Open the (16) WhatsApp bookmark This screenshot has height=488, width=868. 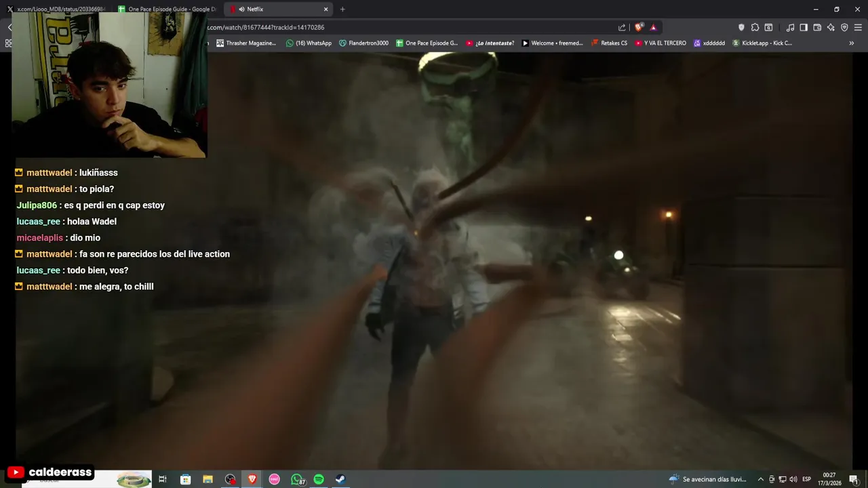pos(309,43)
